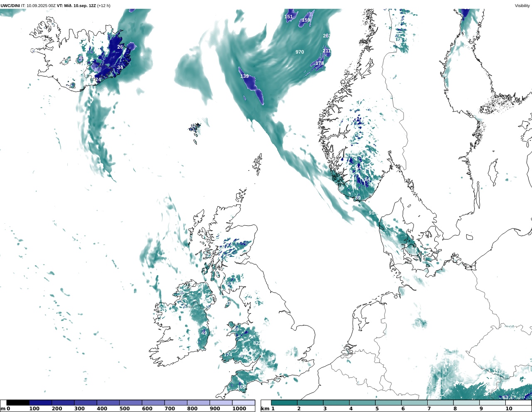Click the '34' value over Iceland

[x=120, y=67]
